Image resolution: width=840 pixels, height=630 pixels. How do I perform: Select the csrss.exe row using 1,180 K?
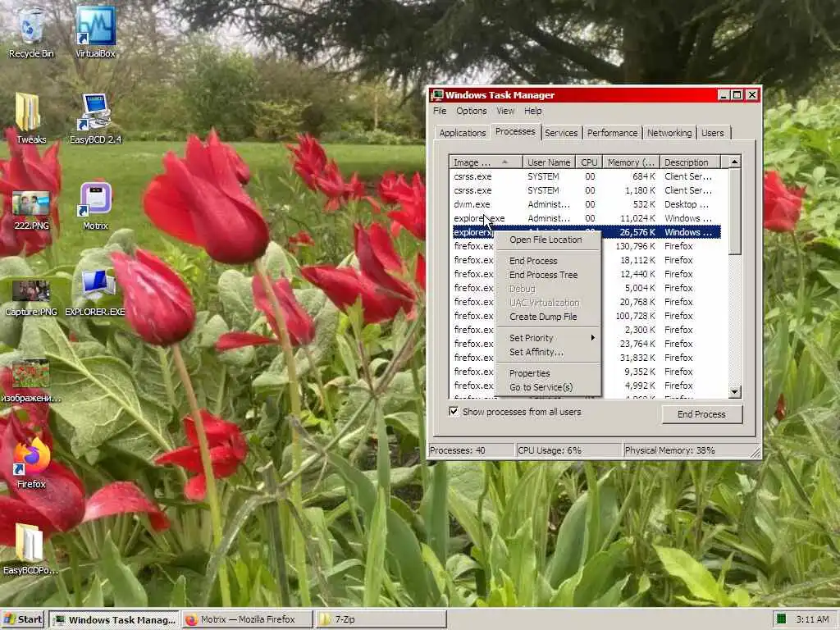click(x=587, y=190)
